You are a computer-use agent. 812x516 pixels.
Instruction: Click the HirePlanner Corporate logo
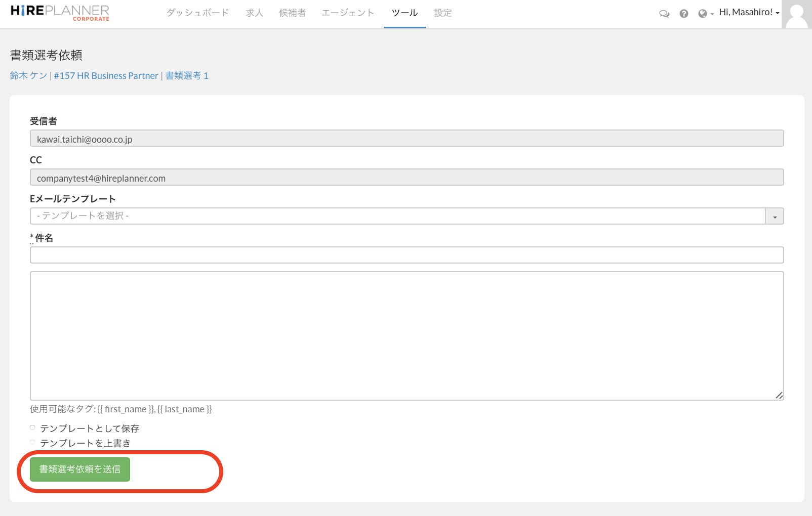tap(60, 13)
